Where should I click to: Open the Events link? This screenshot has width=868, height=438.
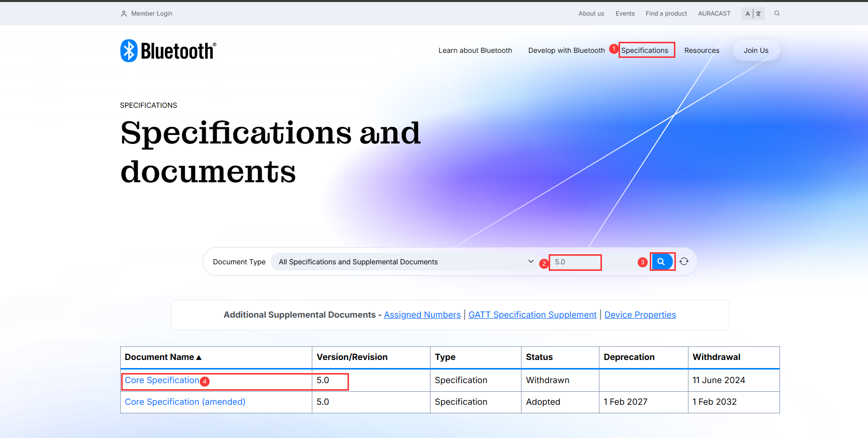(x=625, y=14)
